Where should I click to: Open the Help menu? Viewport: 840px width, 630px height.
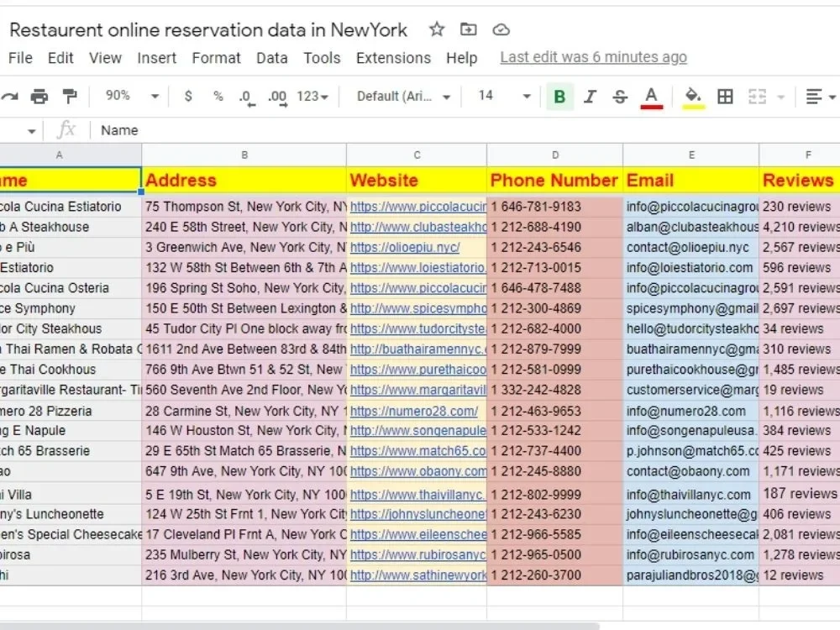[461, 58]
